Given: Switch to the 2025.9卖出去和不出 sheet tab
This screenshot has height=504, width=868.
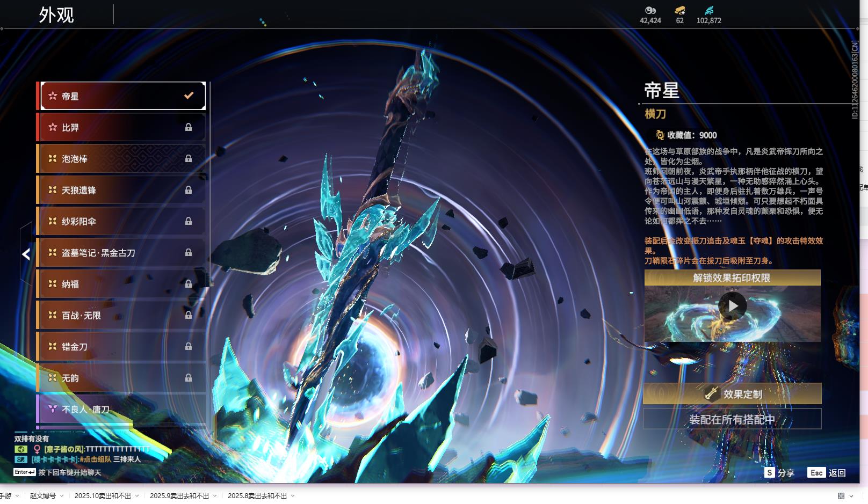Looking at the screenshot, I should click(179, 495).
